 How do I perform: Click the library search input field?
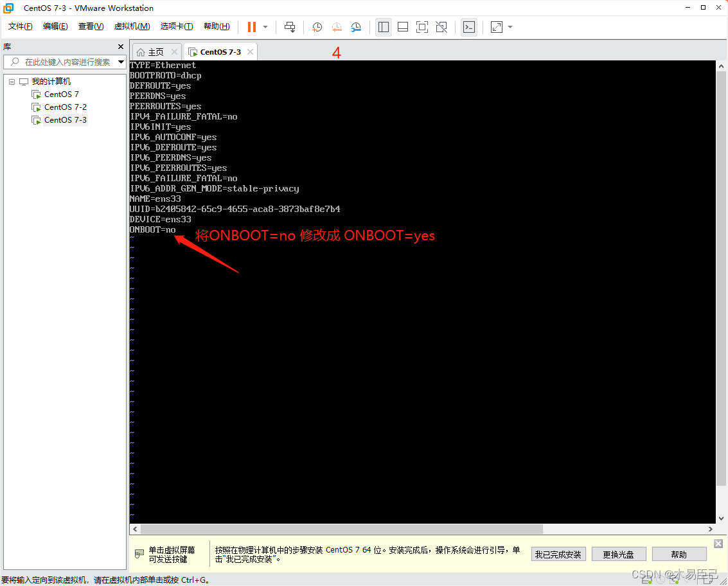point(60,62)
